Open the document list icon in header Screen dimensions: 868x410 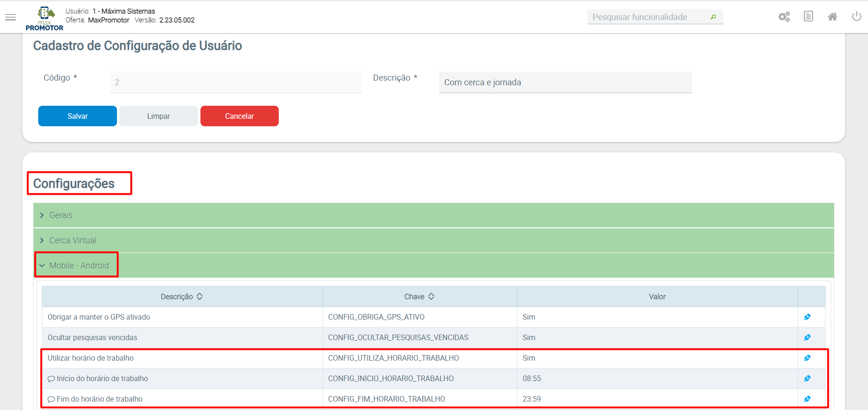click(x=808, y=17)
